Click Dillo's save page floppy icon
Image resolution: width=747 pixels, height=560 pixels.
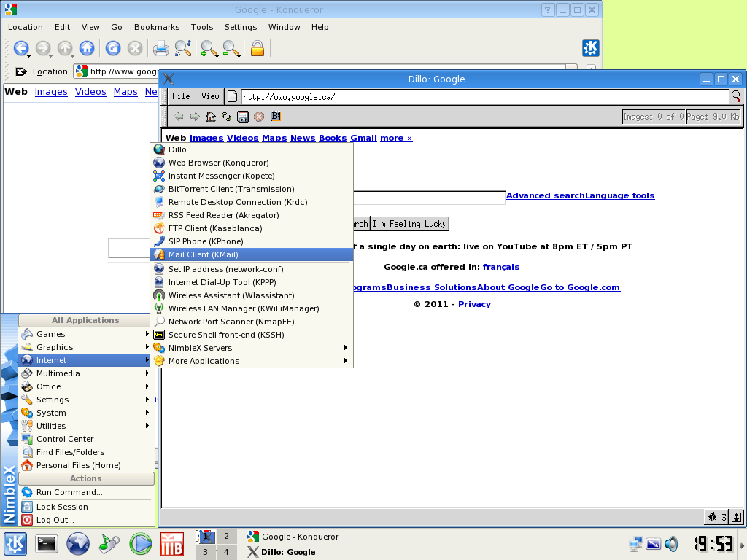243,116
